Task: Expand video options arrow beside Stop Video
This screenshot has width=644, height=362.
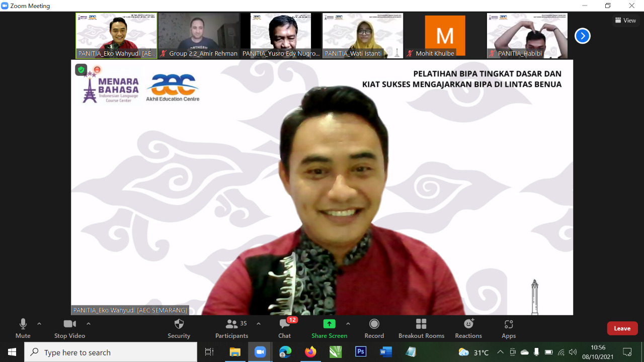Action: (89, 324)
